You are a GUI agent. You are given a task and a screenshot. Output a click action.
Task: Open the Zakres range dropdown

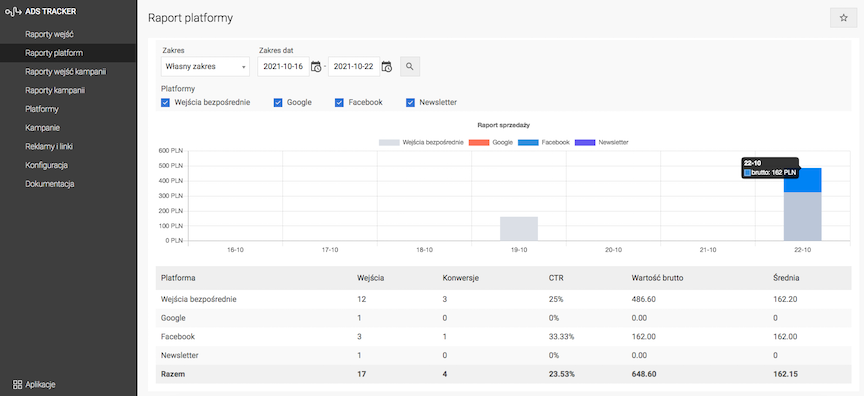click(205, 67)
